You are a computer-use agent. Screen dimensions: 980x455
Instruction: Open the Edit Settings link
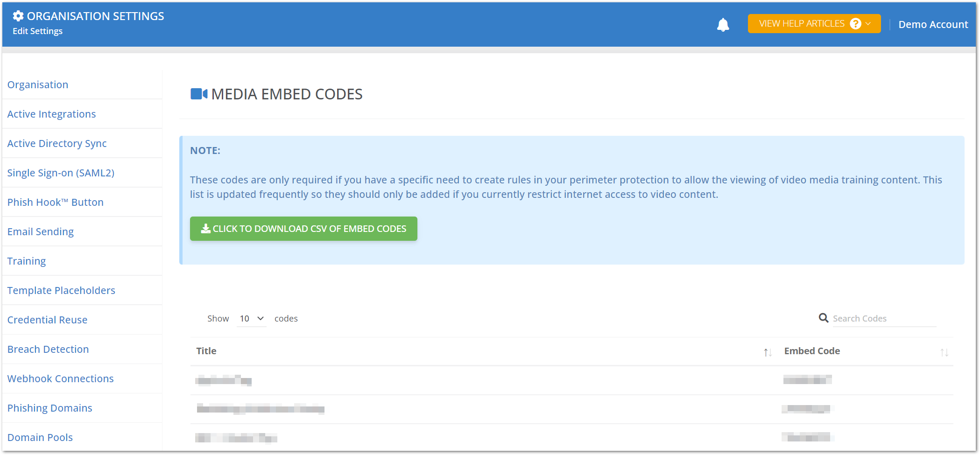37,31
